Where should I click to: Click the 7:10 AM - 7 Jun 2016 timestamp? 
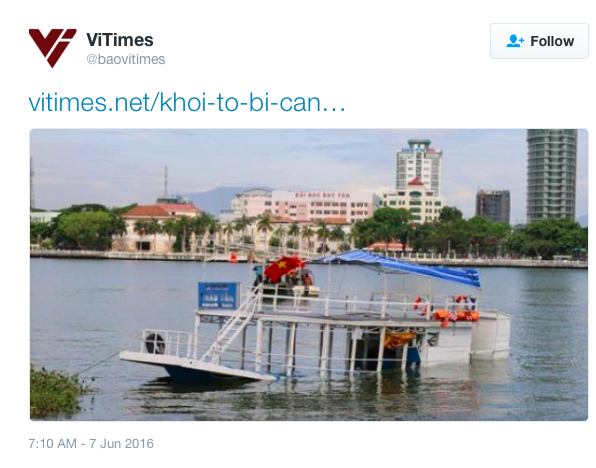click(91, 444)
